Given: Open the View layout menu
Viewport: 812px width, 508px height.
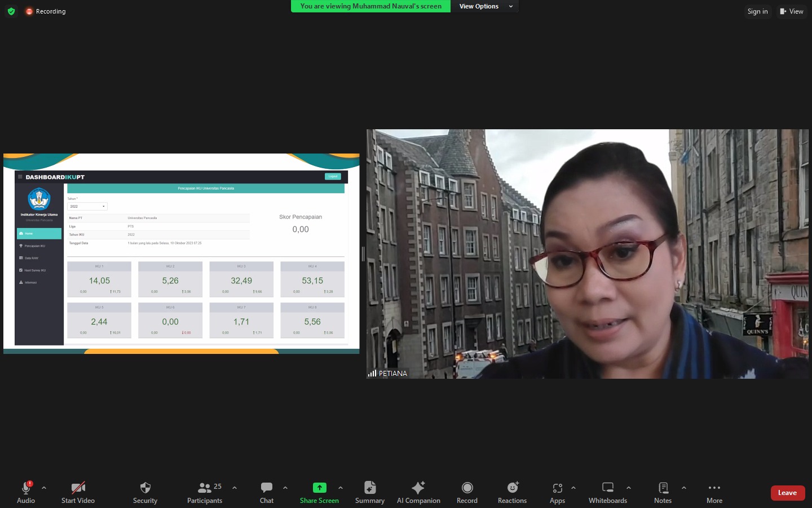Looking at the screenshot, I should pyautogui.click(x=791, y=11).
